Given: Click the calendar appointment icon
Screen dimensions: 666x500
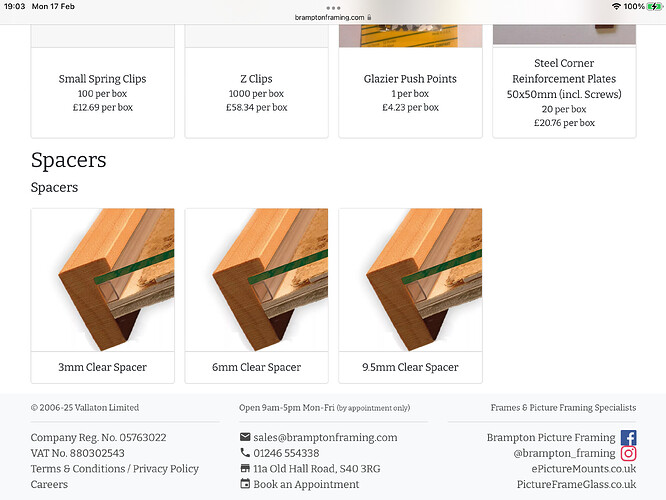Looking at the screenshot, I should click(x=245, y=483).
